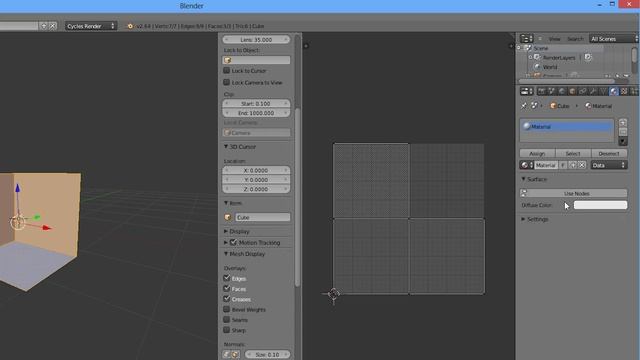This screenshot has height=360, width=640.
Task: Open the outliner View menu
Action: tap(554, 39)
